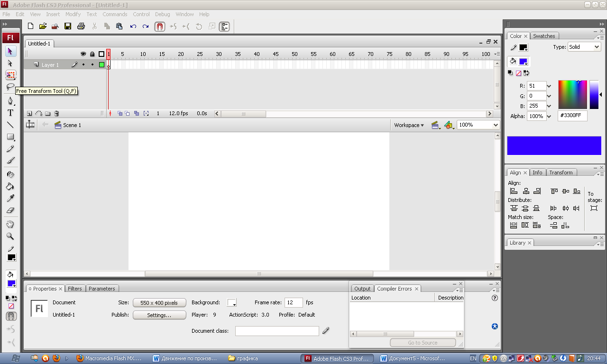Screen dimensions: 607x364
Task: Select the Pencil tool
Action: [x=10, y=149]
